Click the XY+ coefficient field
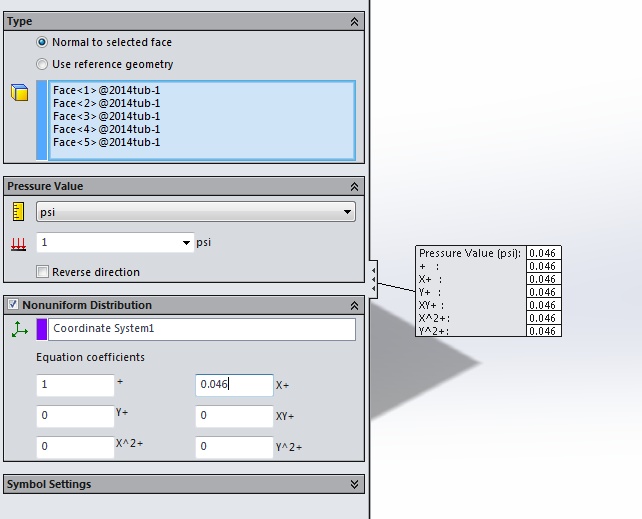 234,416
